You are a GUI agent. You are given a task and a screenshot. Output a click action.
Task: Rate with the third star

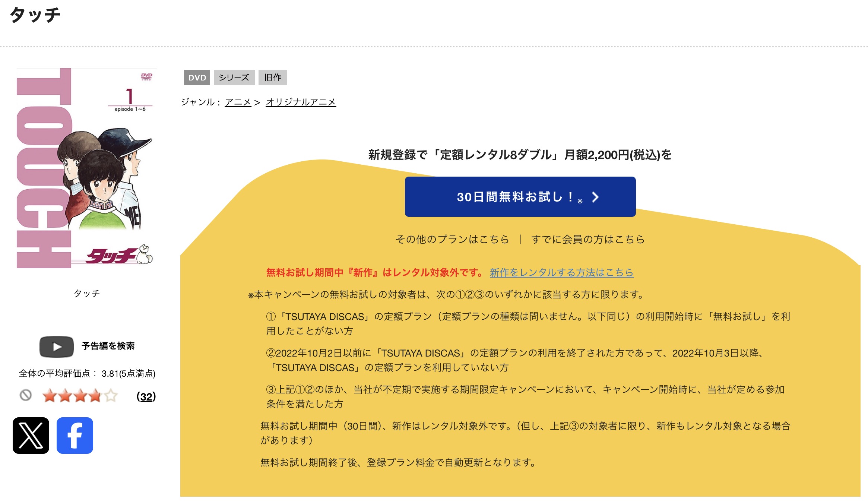(80, 396)
